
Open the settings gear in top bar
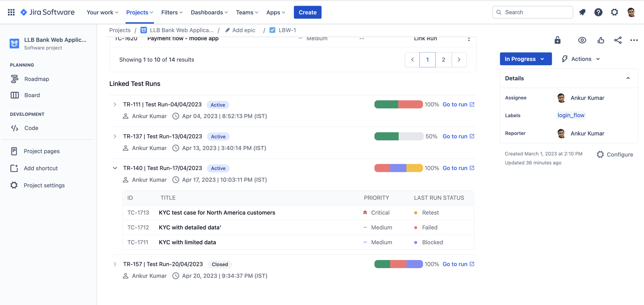pos(614,12)
